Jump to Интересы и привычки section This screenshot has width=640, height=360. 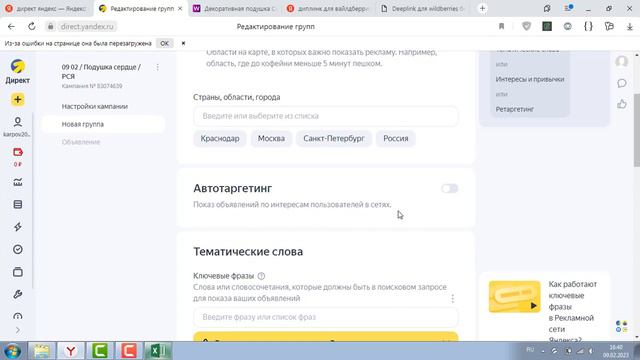pyautogui.click(x=530, y=79)
